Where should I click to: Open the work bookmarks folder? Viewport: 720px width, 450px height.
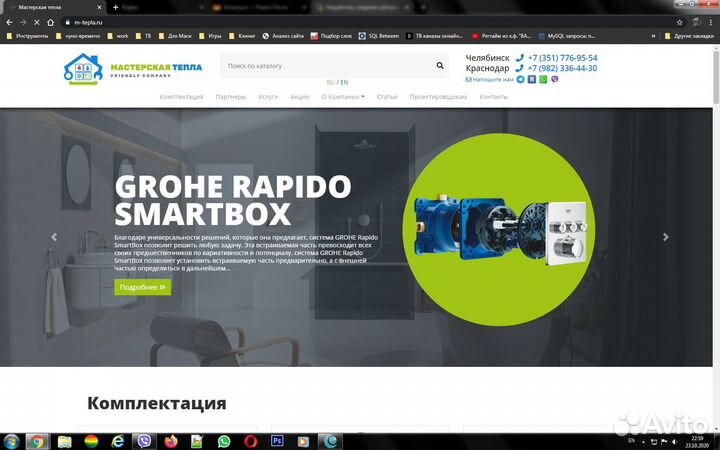118,36
